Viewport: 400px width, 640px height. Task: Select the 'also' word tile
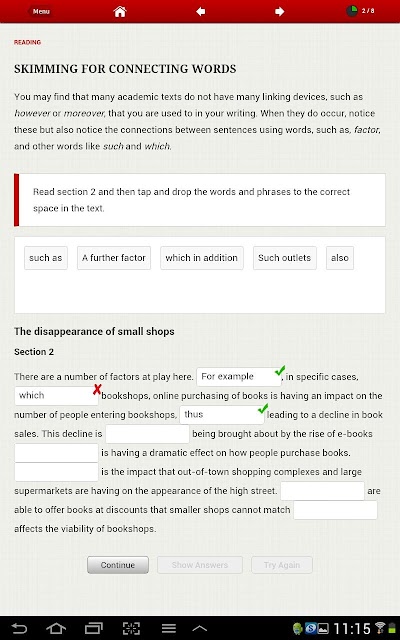pyautogui.click(x=340, y=258)
